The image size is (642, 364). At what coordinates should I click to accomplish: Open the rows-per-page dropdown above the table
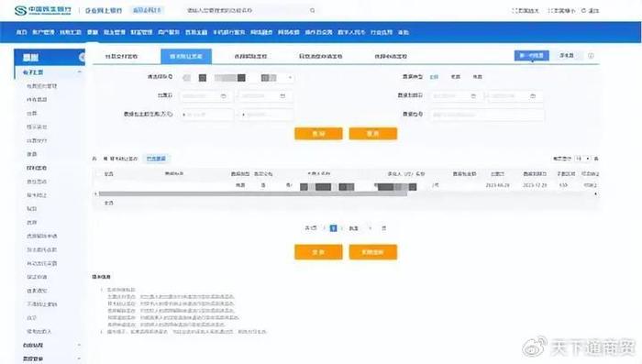[x=582, y=159]
